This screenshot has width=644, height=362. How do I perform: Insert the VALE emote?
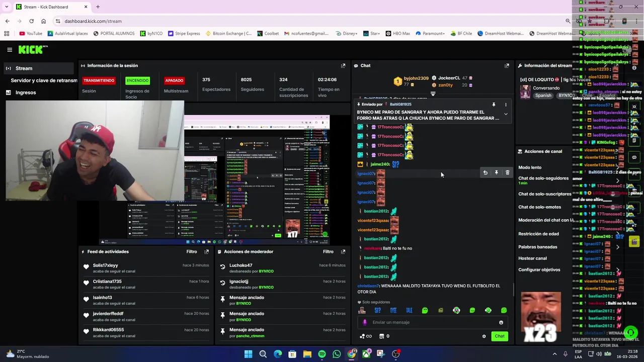[x=409, y=310]
